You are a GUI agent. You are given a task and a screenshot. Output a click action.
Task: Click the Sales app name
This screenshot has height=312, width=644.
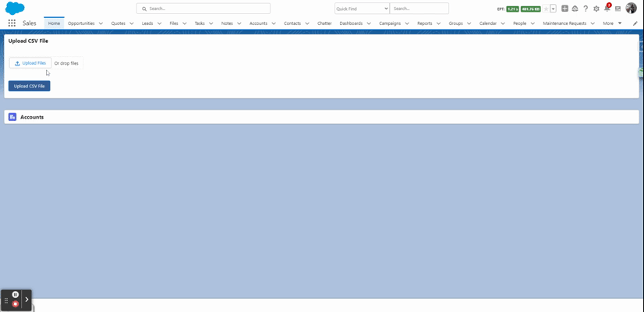[30, 23]
